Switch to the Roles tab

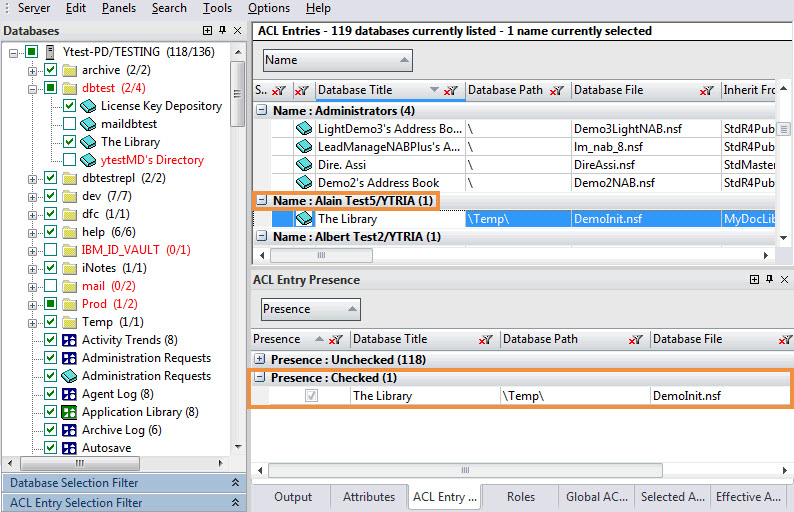point(520,497)
